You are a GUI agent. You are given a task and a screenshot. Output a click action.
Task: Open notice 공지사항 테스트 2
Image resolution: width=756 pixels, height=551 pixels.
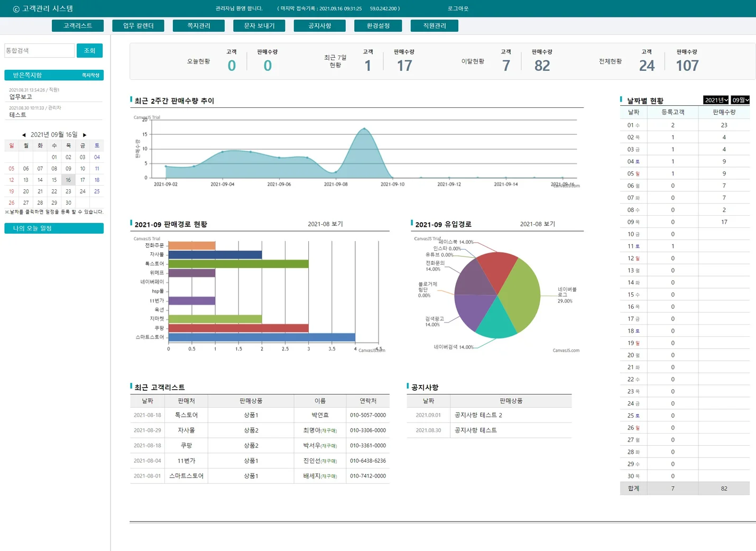(478, 416)
